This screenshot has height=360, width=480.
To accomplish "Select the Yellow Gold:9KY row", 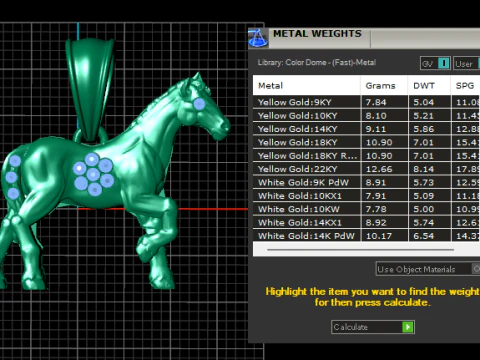I will tap(366, 102).
